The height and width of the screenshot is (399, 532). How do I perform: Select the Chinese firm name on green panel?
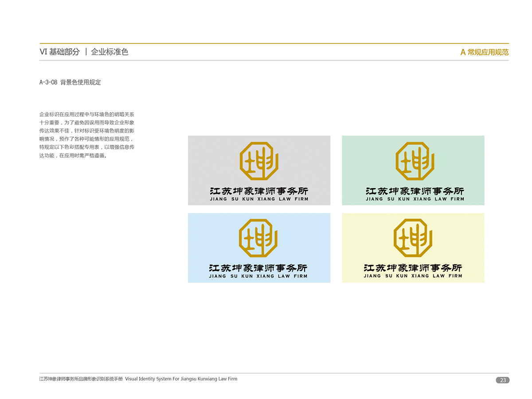(x=415, y=191)
